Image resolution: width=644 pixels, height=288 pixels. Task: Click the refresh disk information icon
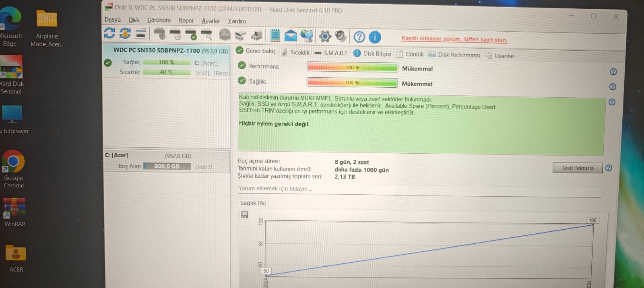109,33
